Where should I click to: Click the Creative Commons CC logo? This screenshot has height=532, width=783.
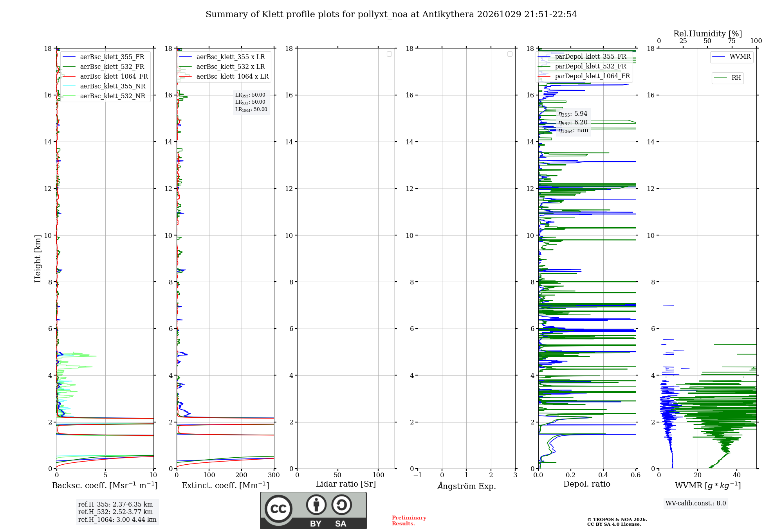coord(278,509)
